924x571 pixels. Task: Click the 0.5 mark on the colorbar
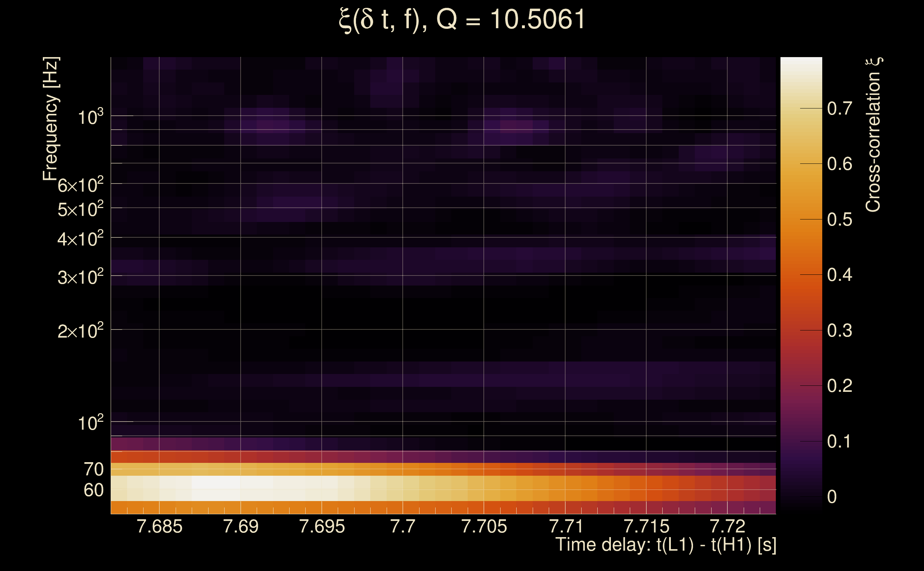tap(839, 219)
